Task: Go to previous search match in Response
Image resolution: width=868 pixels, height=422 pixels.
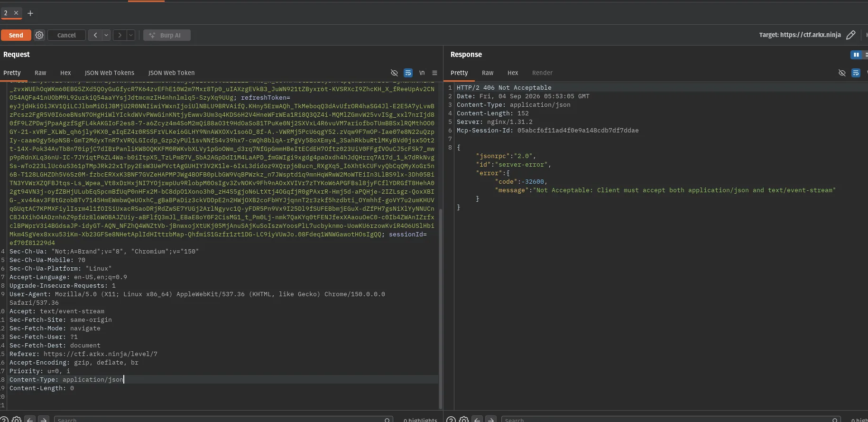Action: coord(478,420)
